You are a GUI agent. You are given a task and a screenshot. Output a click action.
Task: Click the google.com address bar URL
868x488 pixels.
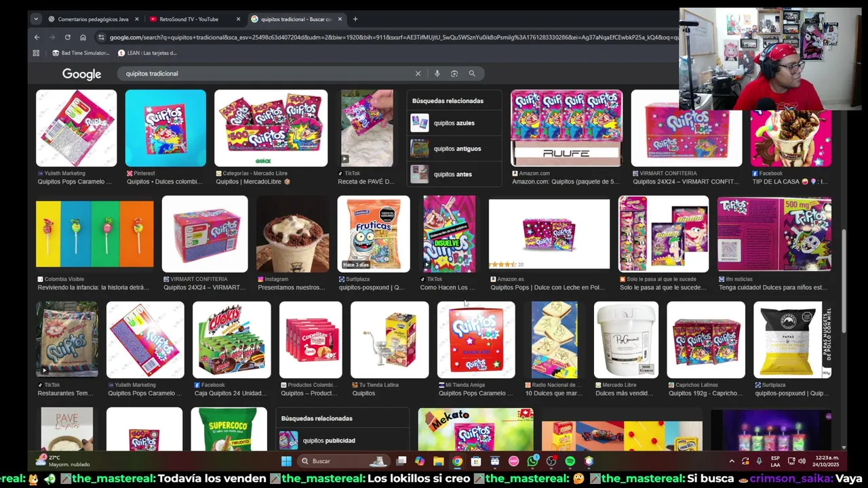pyautogui.click(x=393, y=37)
